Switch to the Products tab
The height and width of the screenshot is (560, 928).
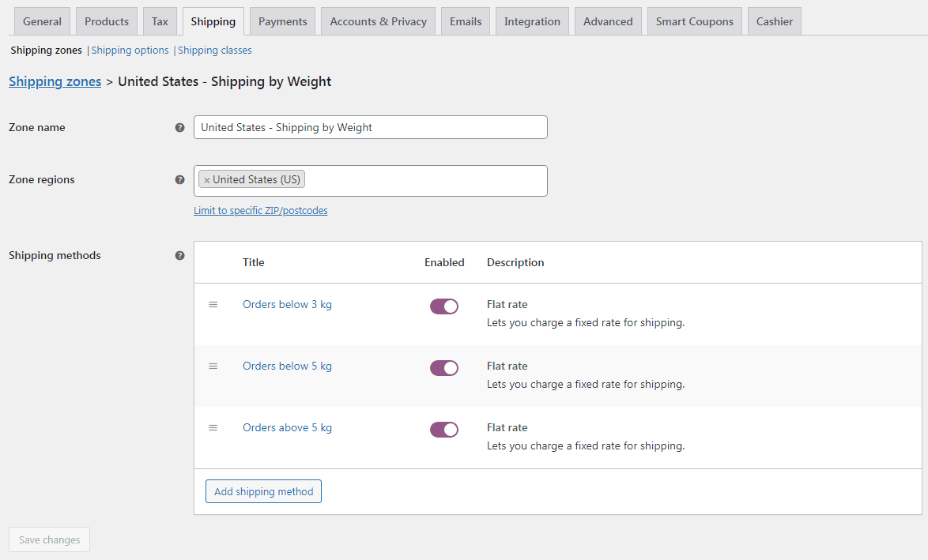click(x=107, y=21)
